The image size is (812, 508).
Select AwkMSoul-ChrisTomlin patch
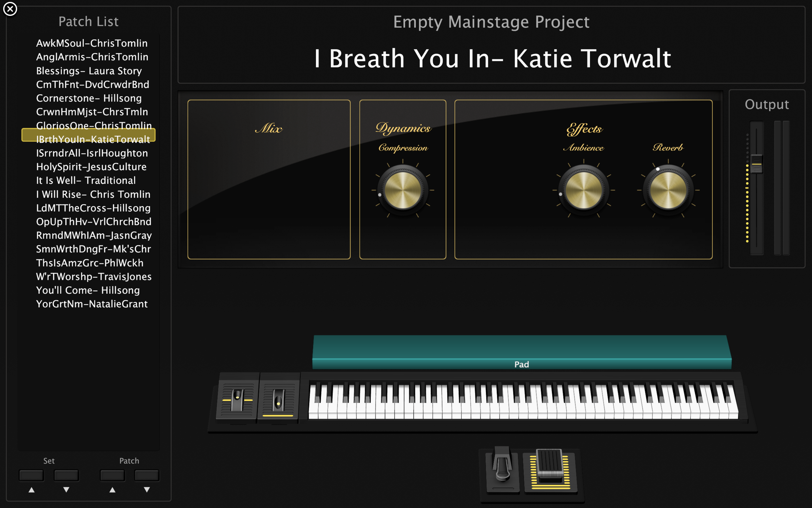[x=92, y=43]
